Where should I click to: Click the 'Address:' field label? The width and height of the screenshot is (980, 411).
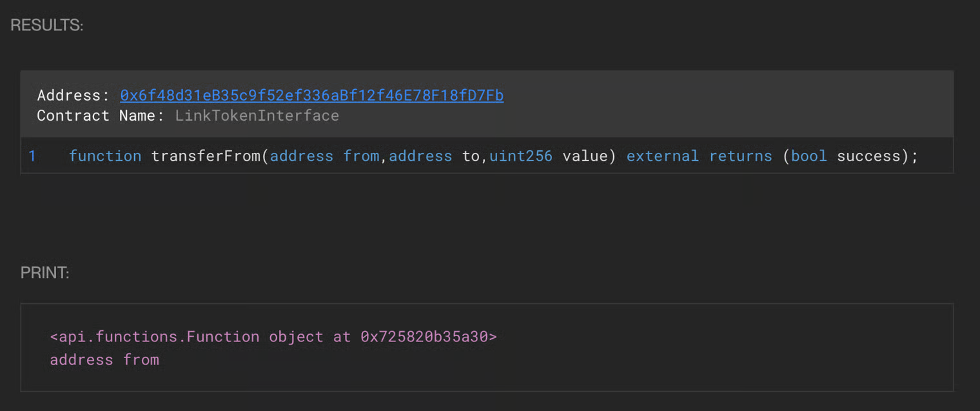(73, 95)
